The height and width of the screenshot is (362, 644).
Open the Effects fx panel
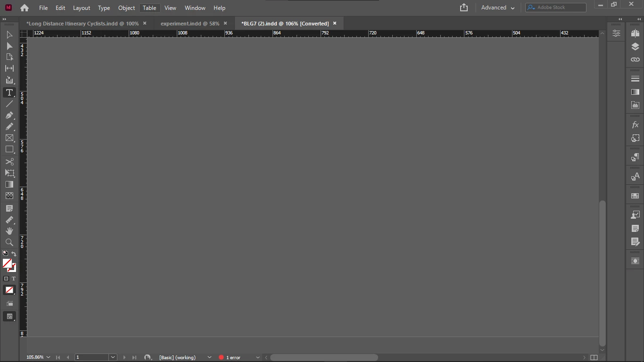(x=635, y=125)
